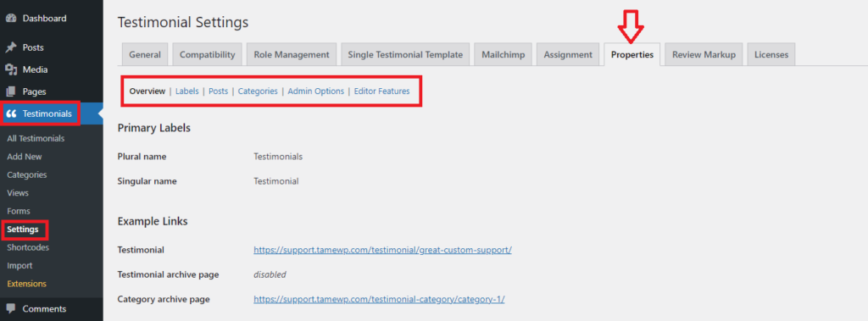Open the Editor Features sub-section link
The width and height of the screenshot is (868, 321).
pos(382,91)
